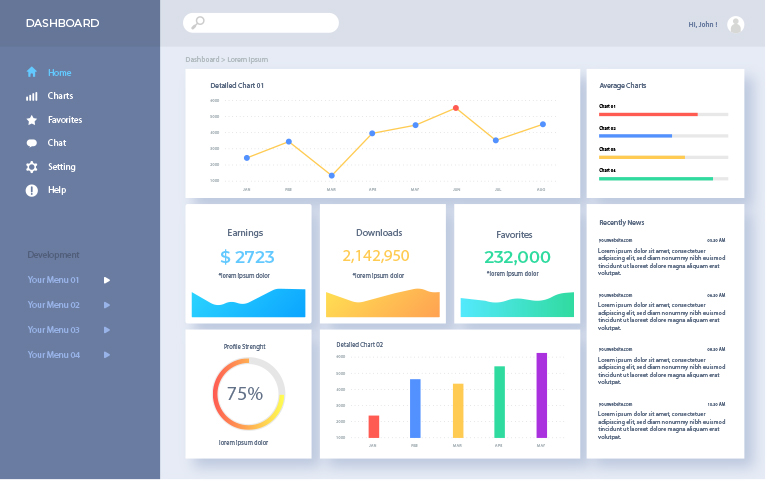
Task: Click the Chat speech bubble icon
Action: click(x=32, y=143)
